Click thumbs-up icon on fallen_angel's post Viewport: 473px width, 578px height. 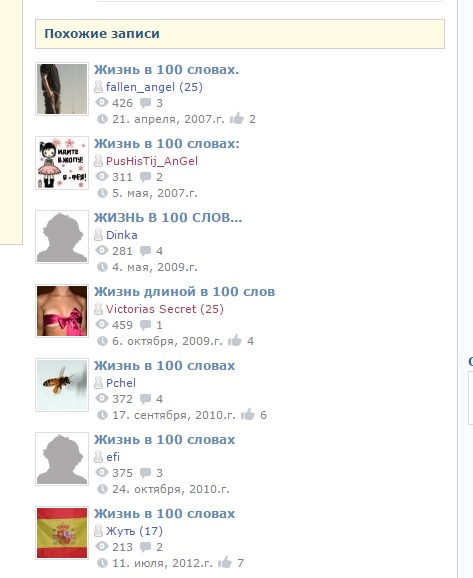[237, 118]
